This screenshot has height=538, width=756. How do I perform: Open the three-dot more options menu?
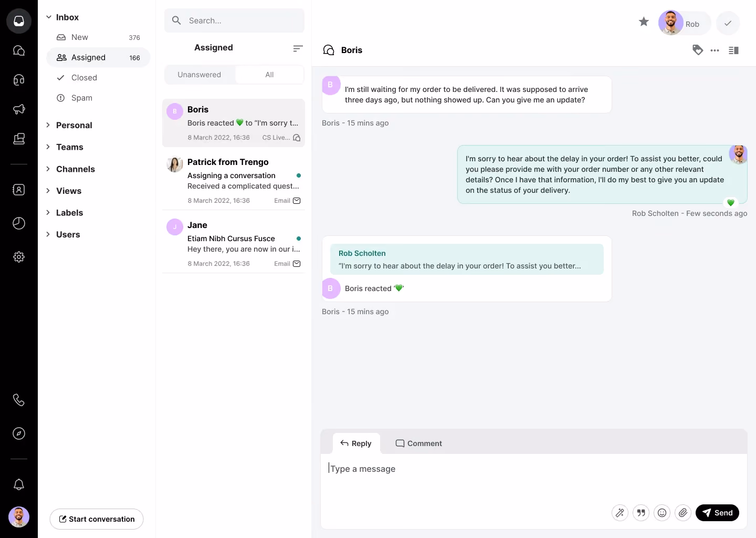click(x=715, y=50)
